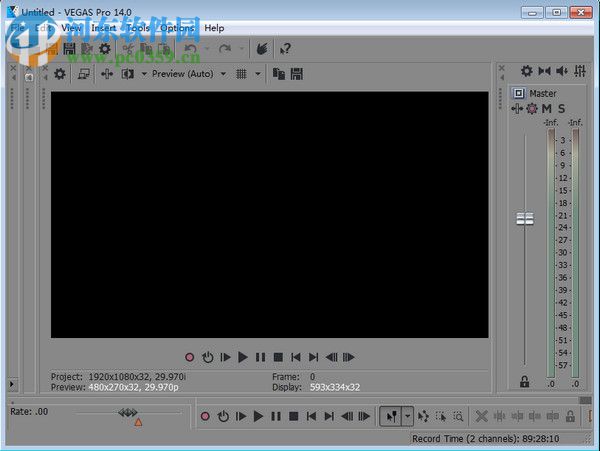Click the Delete X icon in timeline toolbar
The width and height of the screenshot is (600, 451).
click(x=481, y=416)
